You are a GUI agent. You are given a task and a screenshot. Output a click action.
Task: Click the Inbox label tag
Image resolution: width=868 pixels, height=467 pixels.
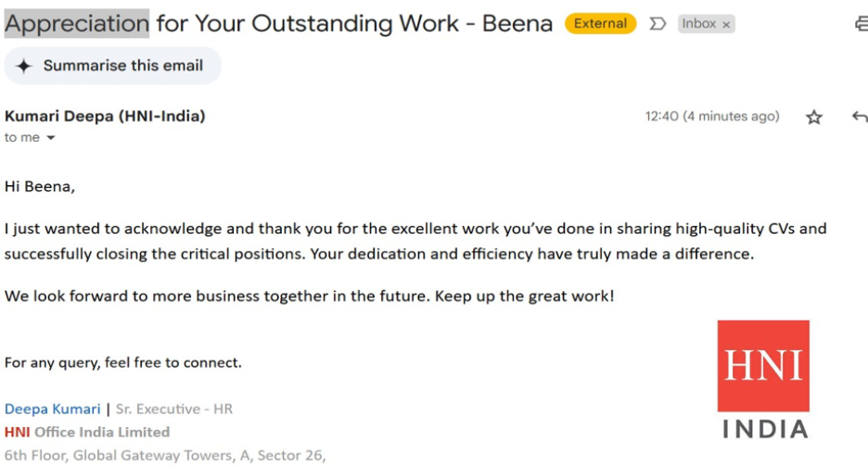[x=699, y=24]
